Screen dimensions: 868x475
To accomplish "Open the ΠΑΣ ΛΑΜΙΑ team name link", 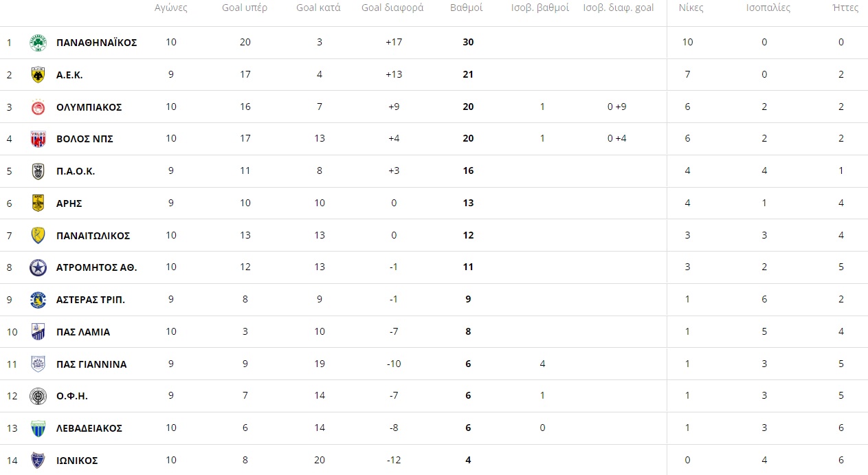I will (83, 332).
